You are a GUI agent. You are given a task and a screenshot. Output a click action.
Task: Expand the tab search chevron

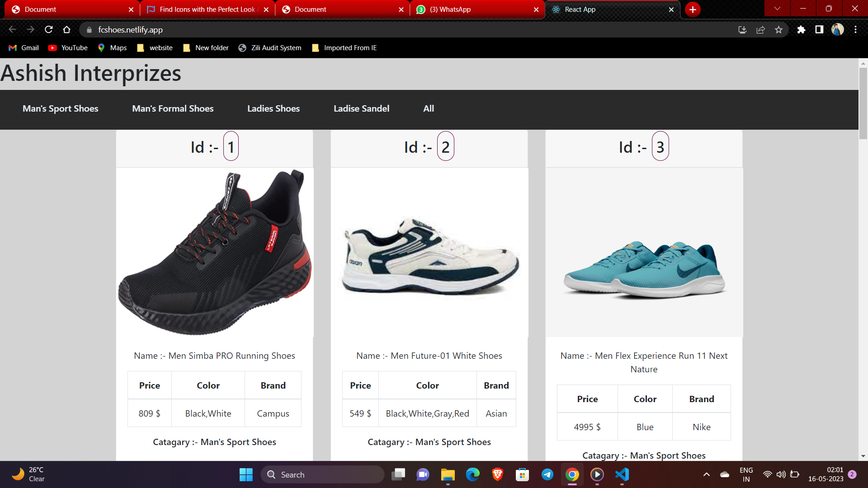click(x=777, y=9)
